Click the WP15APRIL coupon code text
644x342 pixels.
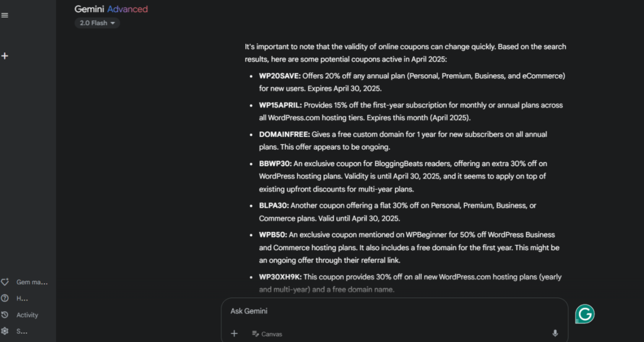tap(280, 105)
